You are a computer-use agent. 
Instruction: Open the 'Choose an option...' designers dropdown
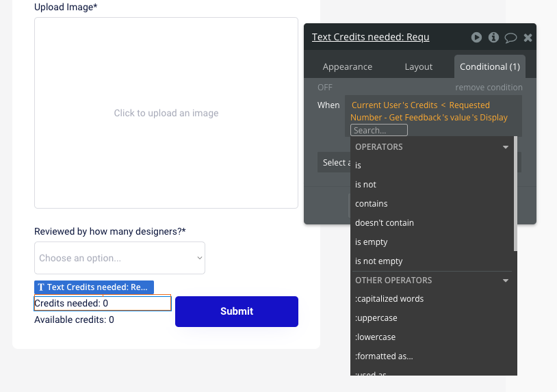(120, 258)
